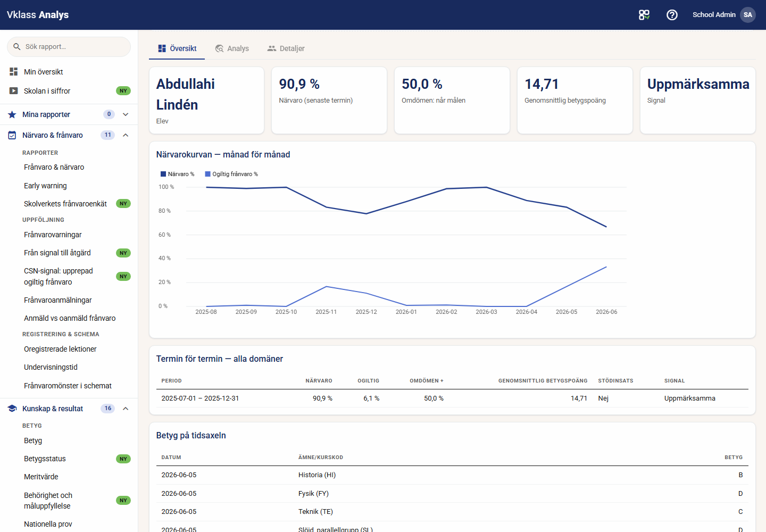Click the Vklass Analys logo
The image size is (766, 532).
pyautogui.click(x=38, y=15)
